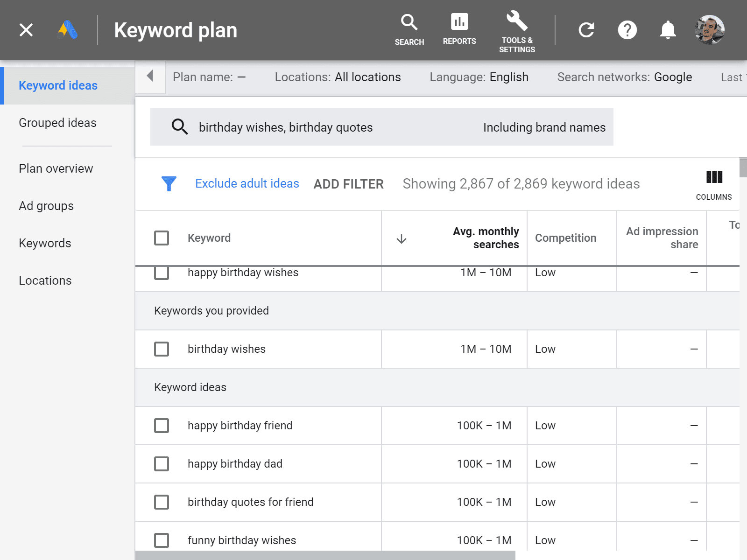Click 'happy birthday friend' keyword text
The width and height of the screenshot is (747, 560).
click(x=240, y=426)
